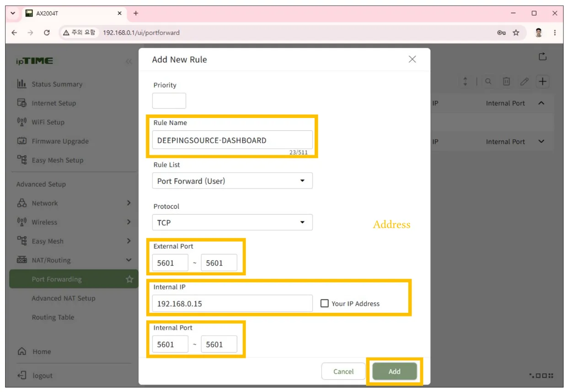Click the Internal Port end field
Viewport: 567px width, 392px height.
(x=219, y=344)
